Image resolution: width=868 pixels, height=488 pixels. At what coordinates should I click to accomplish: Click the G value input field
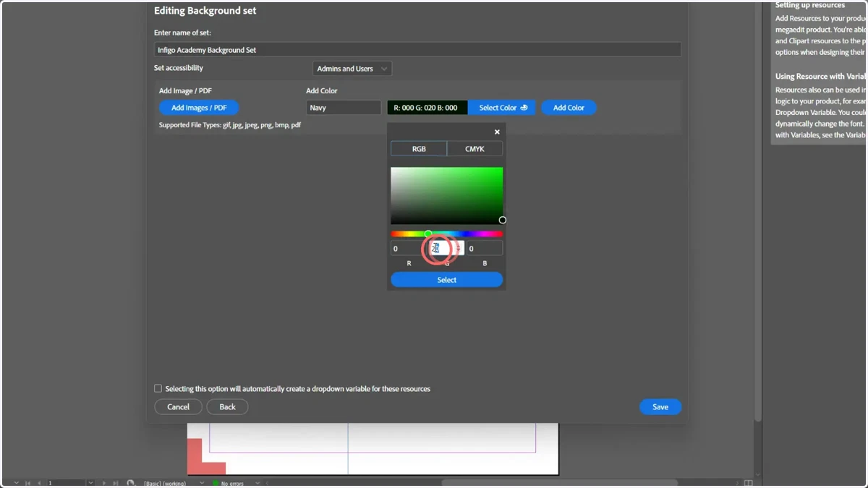pos(447,249)
